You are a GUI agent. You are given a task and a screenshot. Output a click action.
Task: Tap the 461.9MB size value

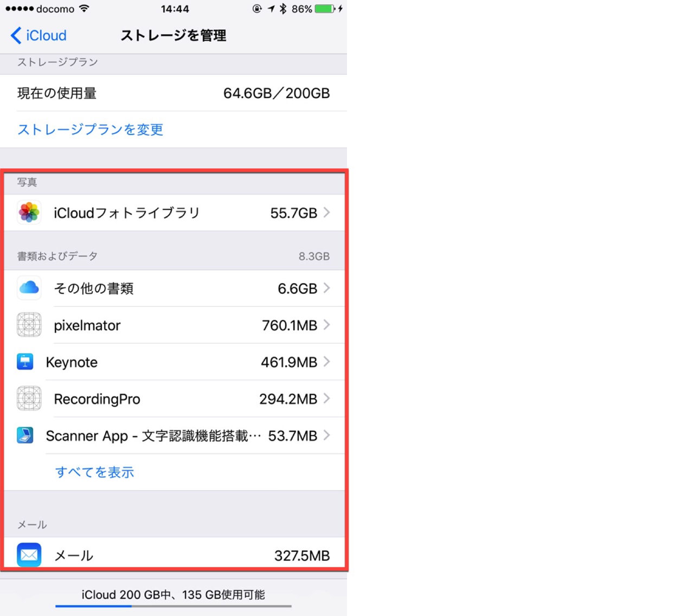coord(289,362)
